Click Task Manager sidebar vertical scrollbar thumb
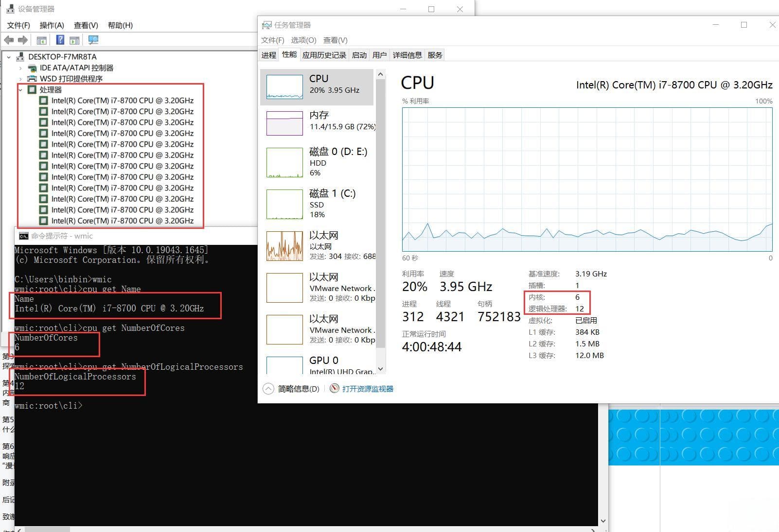Viewport: 779px width, 532px height. click(x=381, y=214)
